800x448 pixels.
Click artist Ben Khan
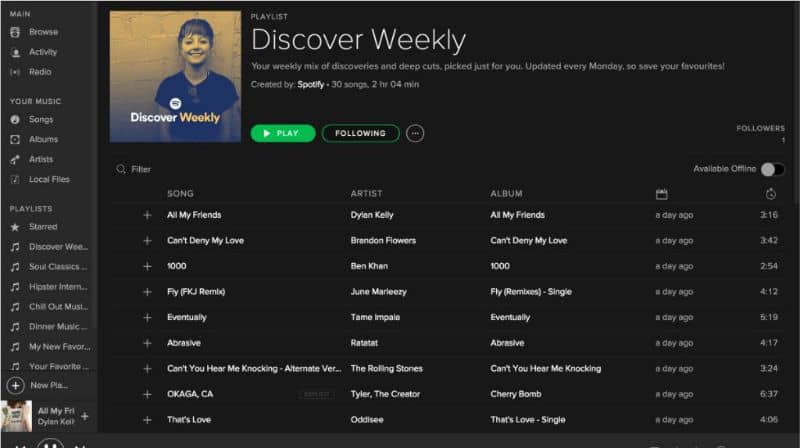point(369,266)
